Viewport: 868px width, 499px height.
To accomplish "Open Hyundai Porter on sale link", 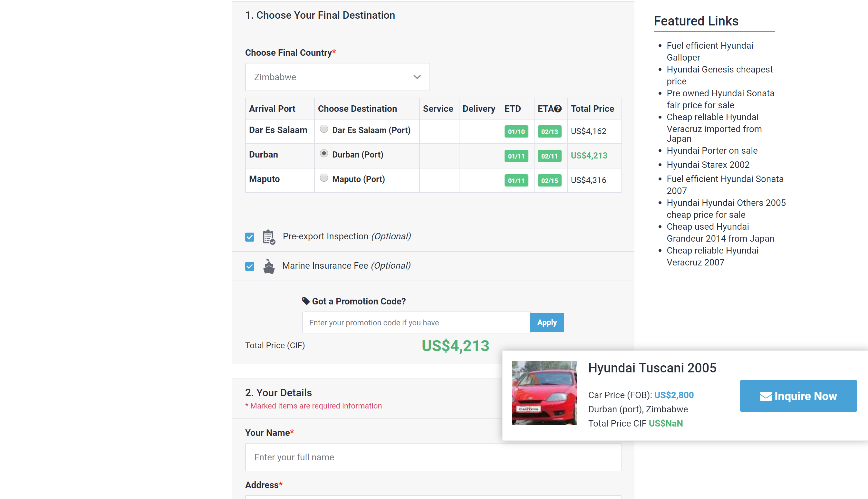I will pos(712,150).
